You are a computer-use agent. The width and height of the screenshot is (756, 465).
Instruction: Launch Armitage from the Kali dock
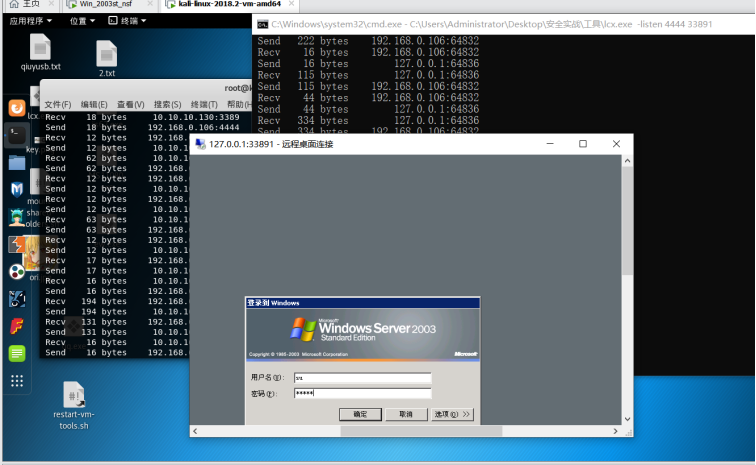point(17,218)
